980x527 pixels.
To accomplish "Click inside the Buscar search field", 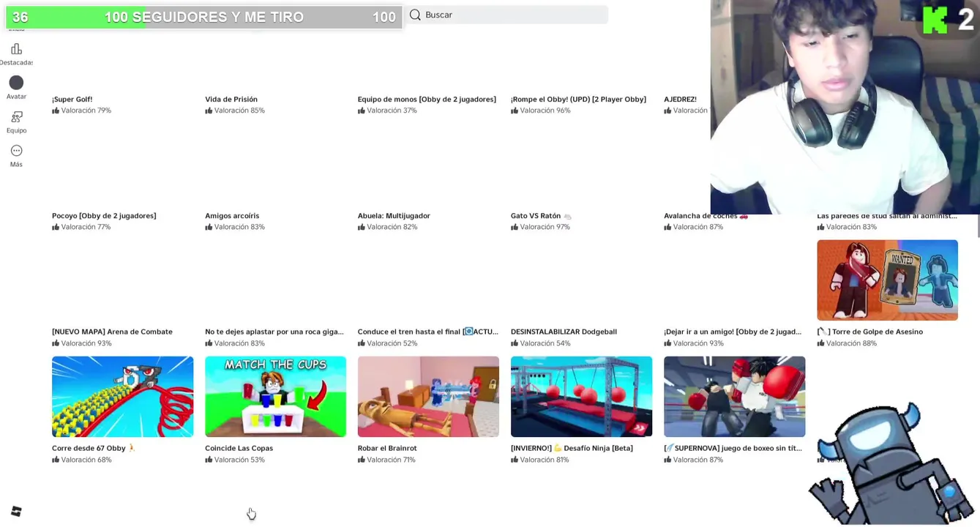I will 506,15.
